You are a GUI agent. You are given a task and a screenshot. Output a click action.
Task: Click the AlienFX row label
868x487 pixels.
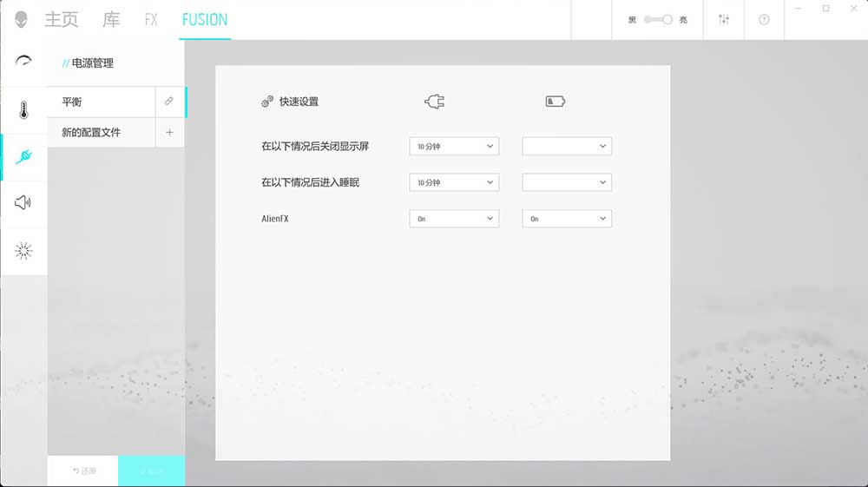[275, 219]
